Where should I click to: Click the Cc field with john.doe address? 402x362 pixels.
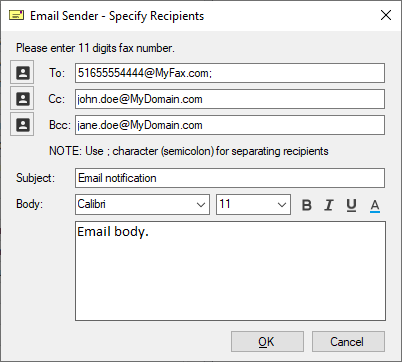pyautogui.click(x=230, y=99)
